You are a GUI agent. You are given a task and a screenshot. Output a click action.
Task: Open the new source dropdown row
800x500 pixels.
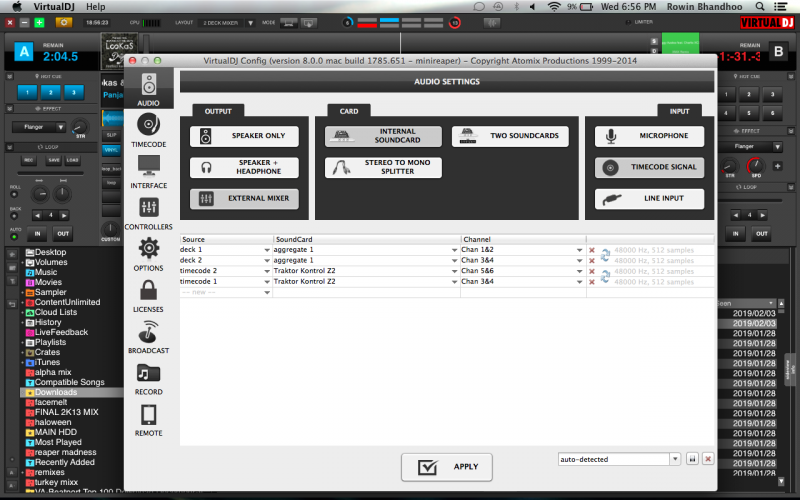267,293
